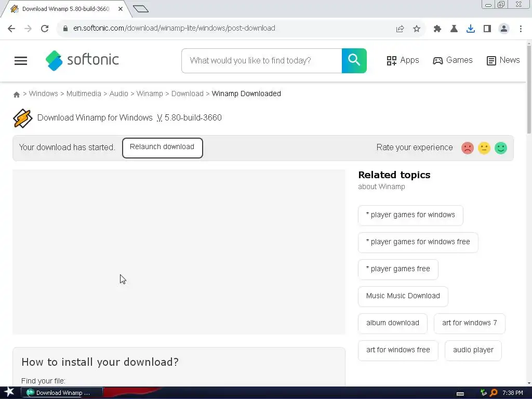Open 'Music Music Download' topic
This screenshot has width=532, height=399.
[403, 296]
